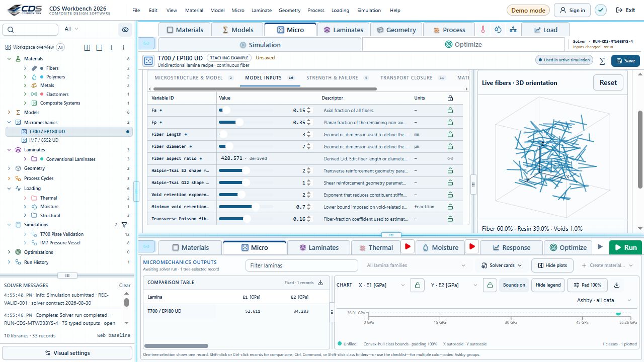Click the thermometer icon in top tabs
Screen dimensions: 644x362
click(x=482, y=30)
